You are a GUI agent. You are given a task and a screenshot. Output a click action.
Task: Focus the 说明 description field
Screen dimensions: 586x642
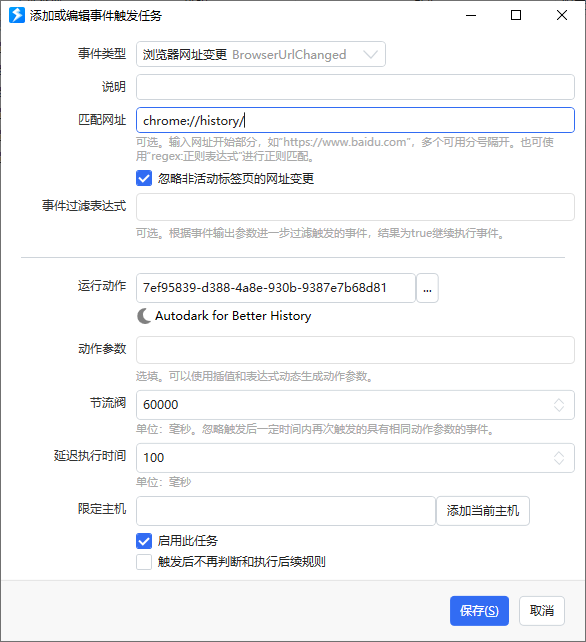click(x=355, y=87)
